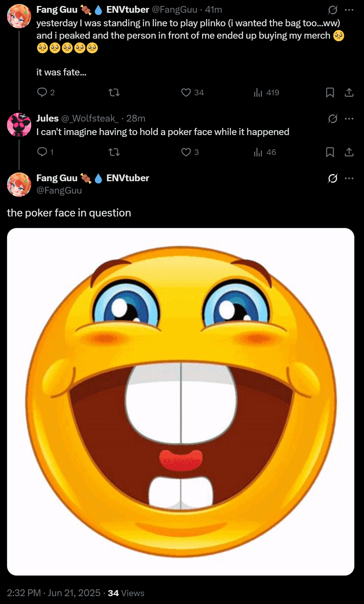Share Jules' reply tweet
This screenshot has width=364, height=604.
point(349,152)
